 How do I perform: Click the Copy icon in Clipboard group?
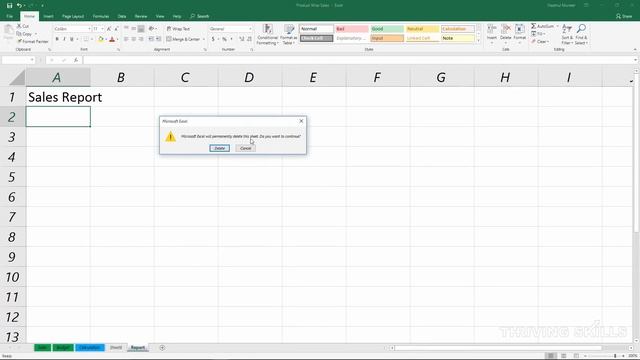tap(19, 33)
